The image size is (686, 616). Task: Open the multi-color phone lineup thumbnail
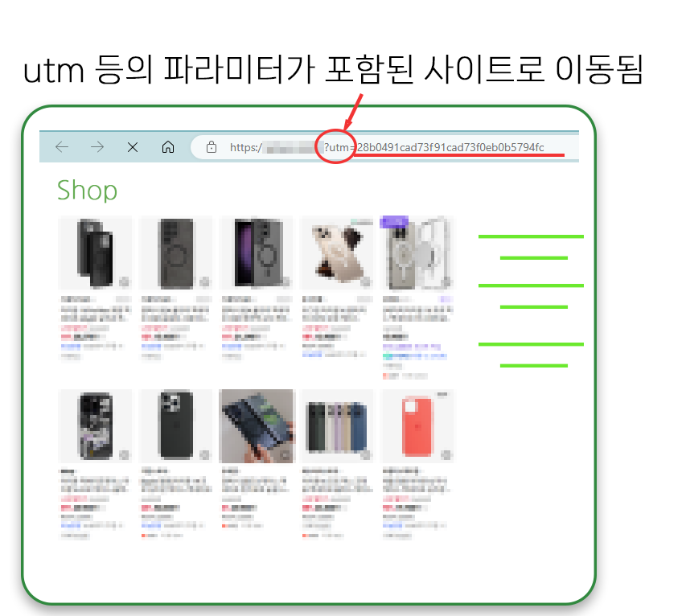pyautogui.click(x=336, y=425)
